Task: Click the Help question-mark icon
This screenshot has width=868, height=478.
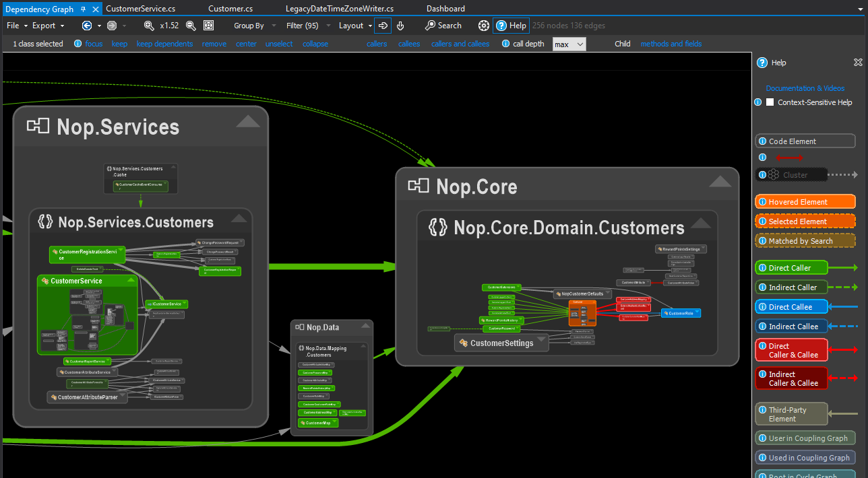Action: (x=501, y=26)
